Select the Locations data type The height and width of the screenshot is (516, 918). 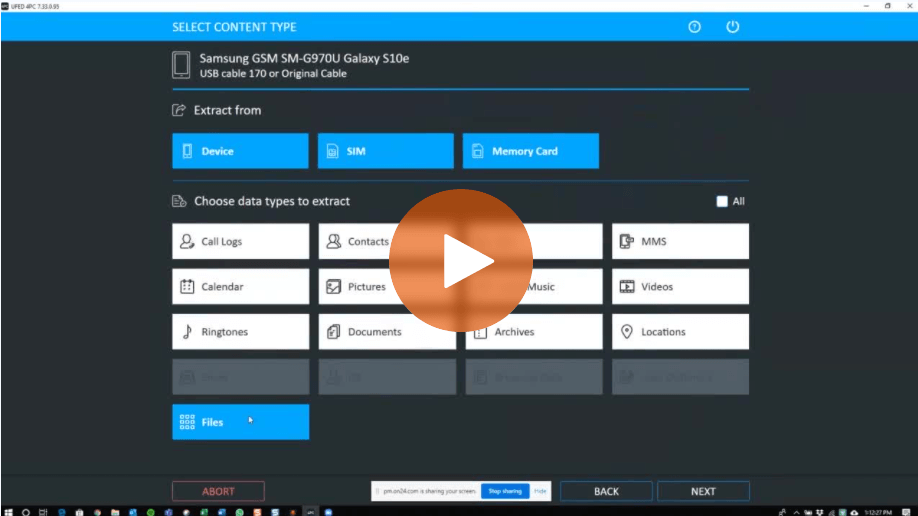[x=680, y=332]
